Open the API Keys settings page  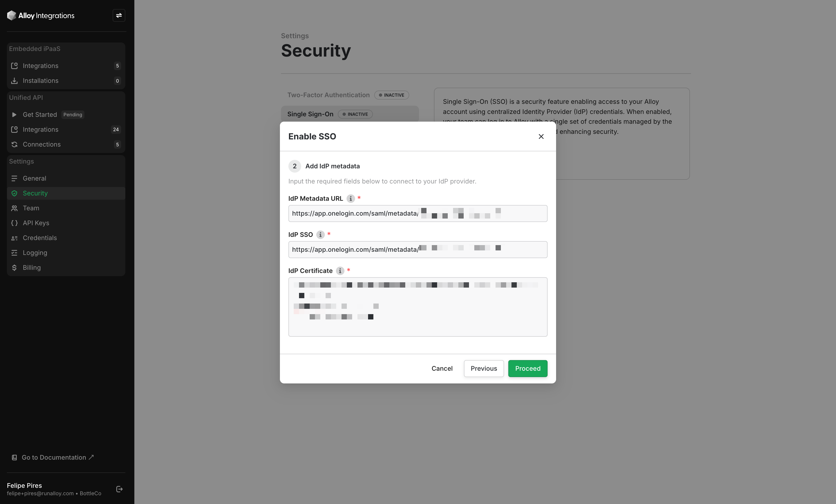pos(36,223)
